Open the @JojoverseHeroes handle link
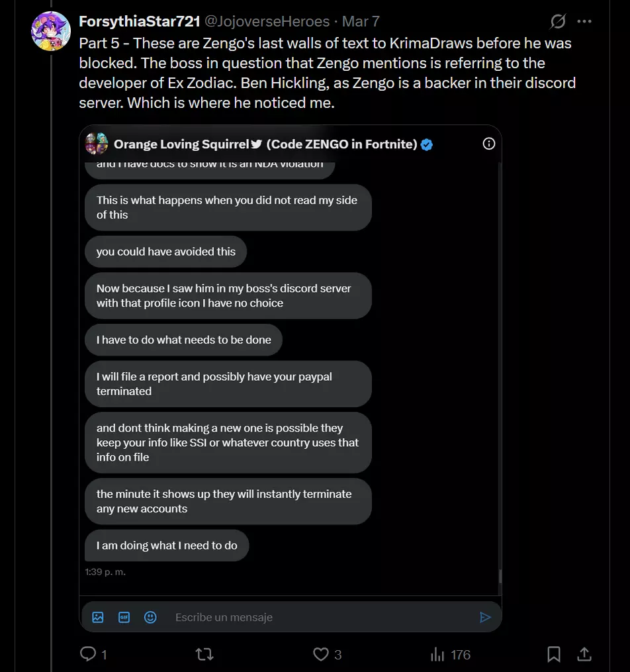Screen dimensions: 630x672 (267, 21)
